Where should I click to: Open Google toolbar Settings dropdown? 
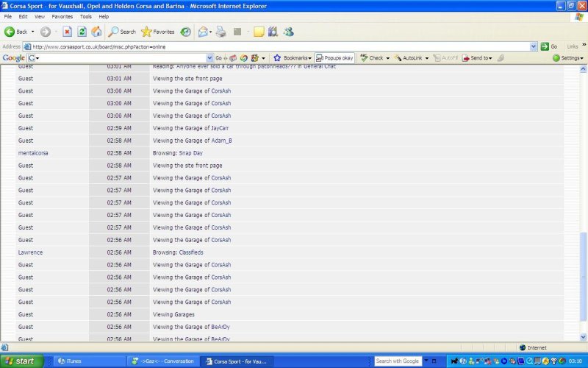[567, 57]
